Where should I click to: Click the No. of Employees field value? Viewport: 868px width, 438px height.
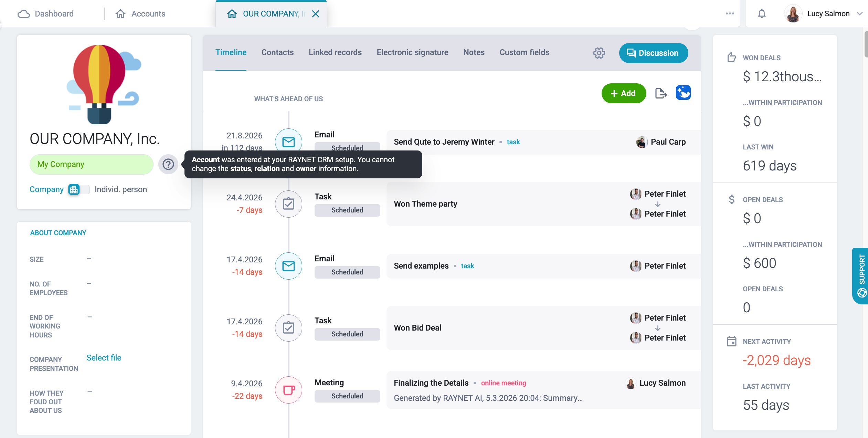point(89,283)
